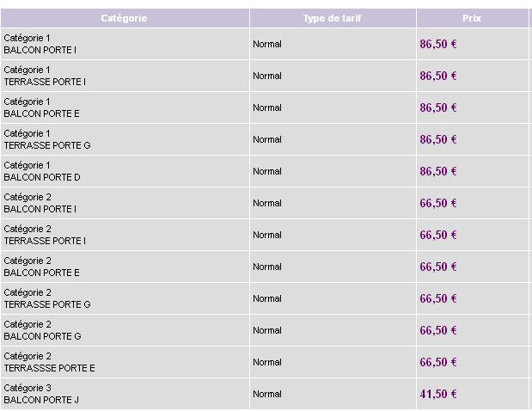
Task: Click the 86,50 € price for BALCON PORTE D
Action: click(438, 171)
